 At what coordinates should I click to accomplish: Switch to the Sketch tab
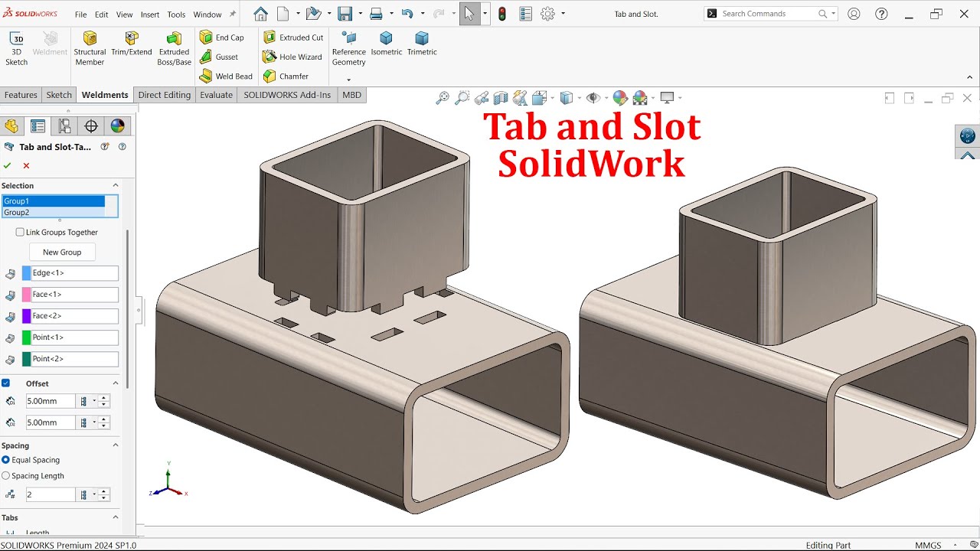coord(59,95)
